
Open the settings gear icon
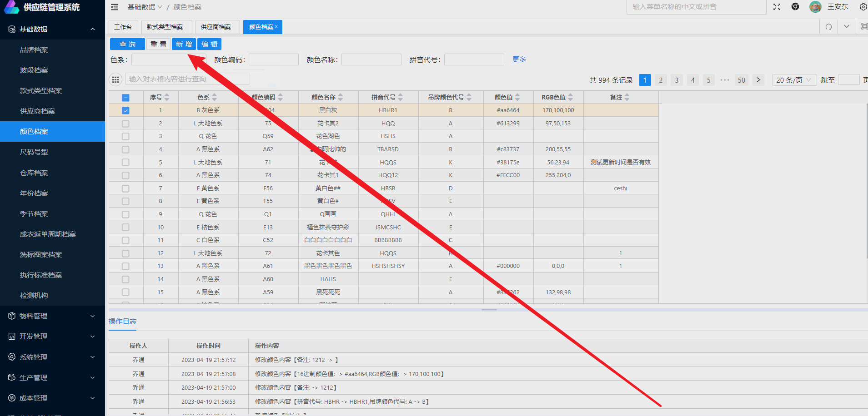coord(863,7)
